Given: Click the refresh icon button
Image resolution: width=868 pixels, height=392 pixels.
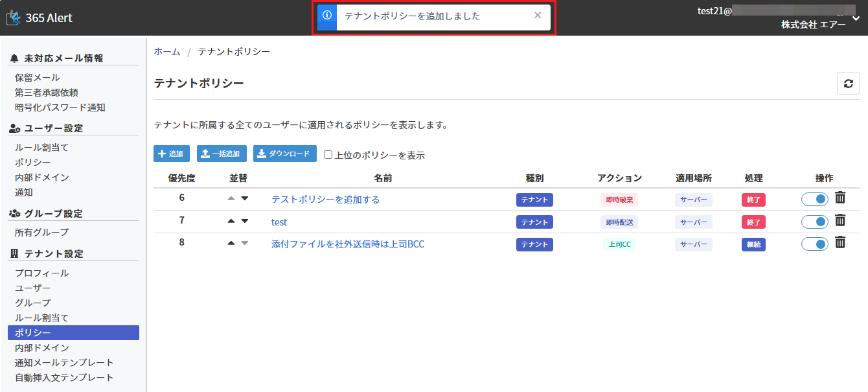Looking at the screenshot, I should (x=848, y=84).
